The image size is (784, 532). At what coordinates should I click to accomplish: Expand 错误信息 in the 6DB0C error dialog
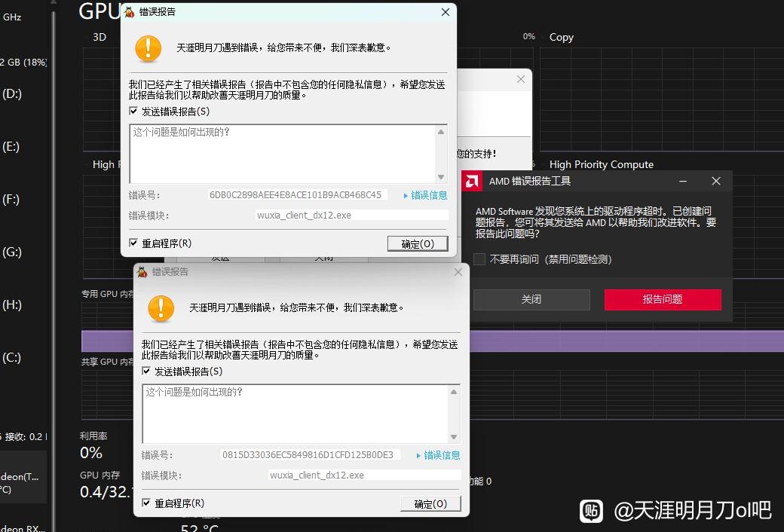click(425, 195)
